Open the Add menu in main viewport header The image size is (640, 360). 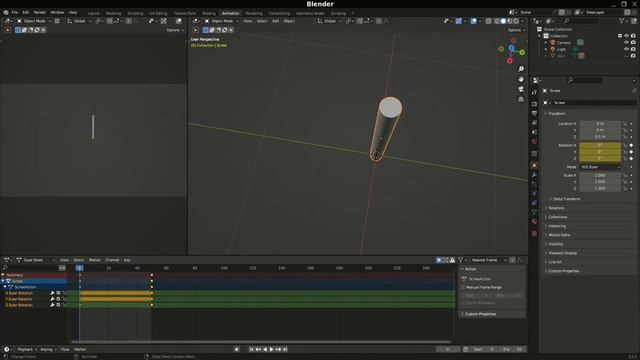pyautogui.click(x=276, y=21)
